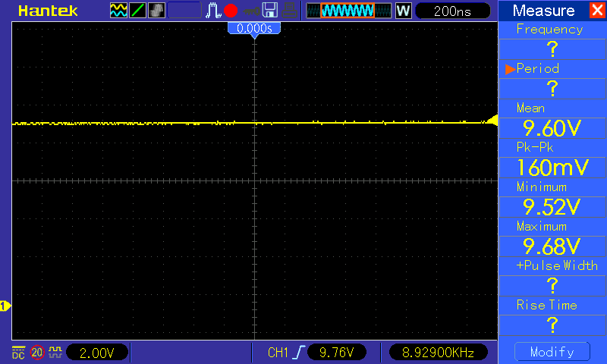This screenshot has width=607, height=364.
Task: Click the Modify button
Action: tap(552, 352)
